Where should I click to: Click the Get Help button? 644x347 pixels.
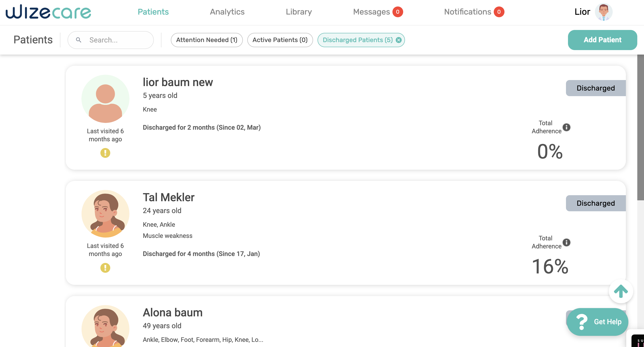click(597, 322)
